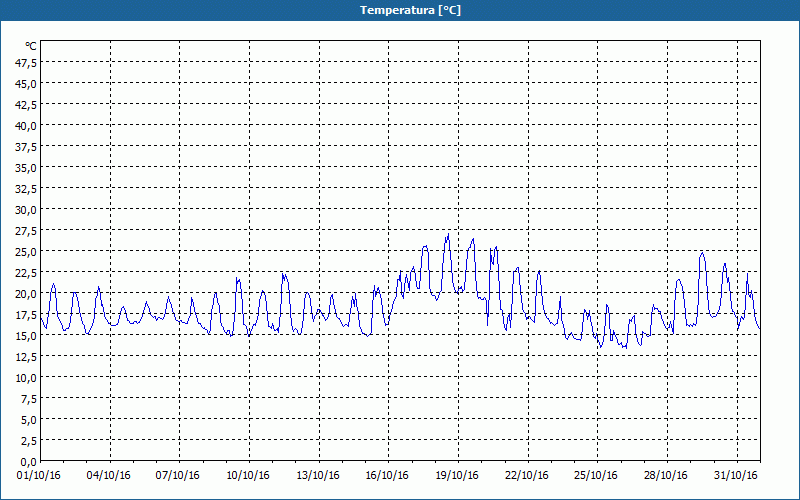The width and height of the screenshot is (800, 500).
Task: Select the 10/10/16 date label
Action: click(x=248, y=476)
